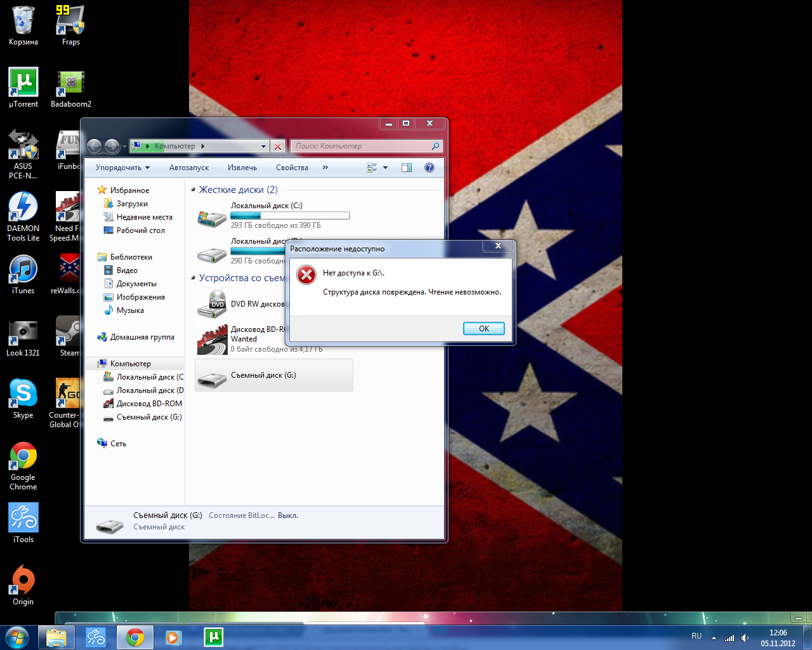Select the iTools desktop shortcut

23,523
